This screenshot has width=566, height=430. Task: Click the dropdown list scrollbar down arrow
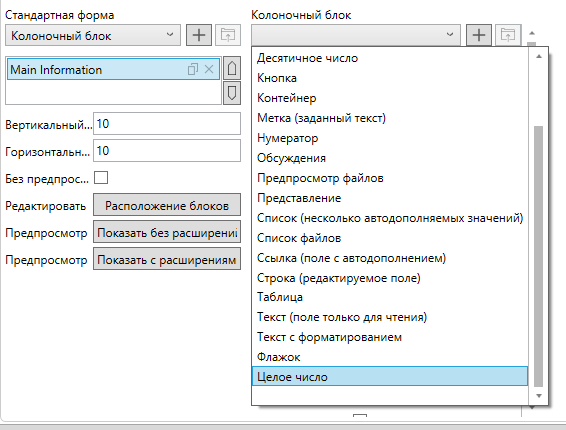[x=539, y=396]
